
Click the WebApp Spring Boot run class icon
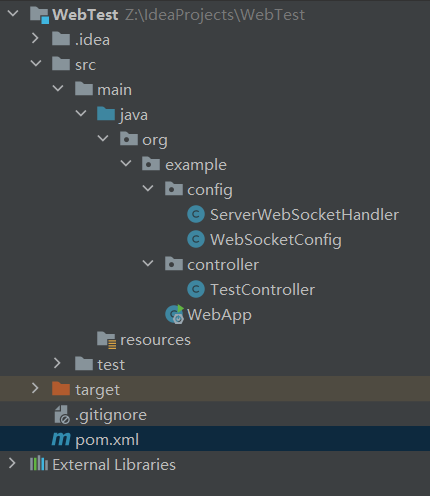(175, 314)
